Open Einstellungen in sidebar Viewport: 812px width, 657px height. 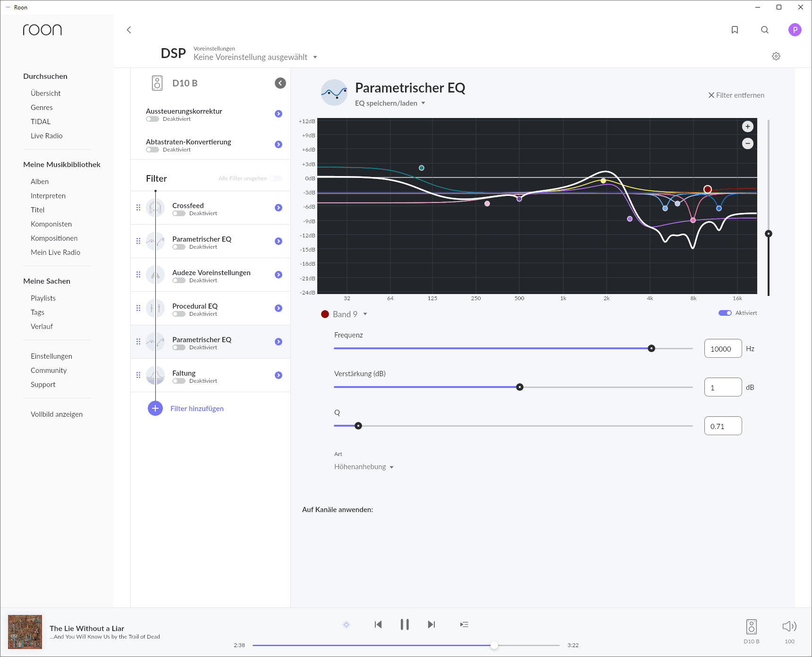pos(51,356)
